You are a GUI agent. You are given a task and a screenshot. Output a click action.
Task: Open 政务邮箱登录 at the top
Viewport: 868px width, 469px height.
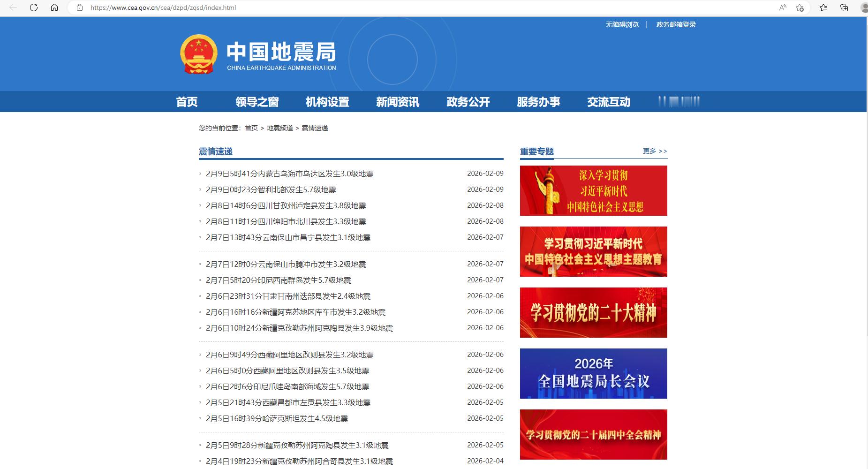coord(675,24)
